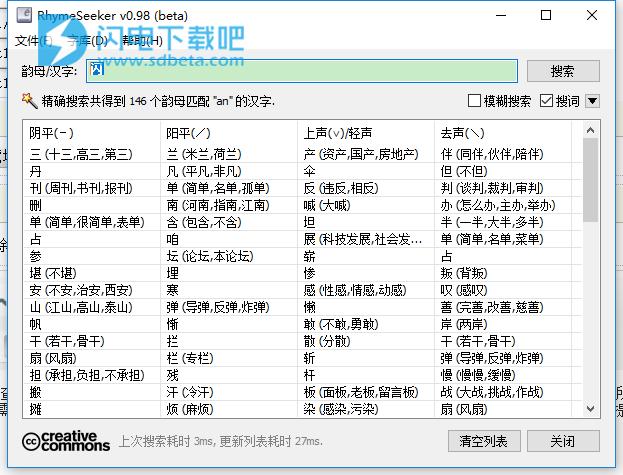Select the entry 凡 (平凡,非凡)
This screenshot has height=475, width=623.
tap(204, 171)
